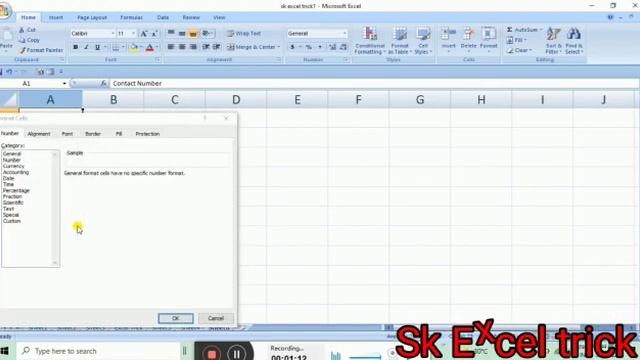Open Sort & Filter menu

553,40
